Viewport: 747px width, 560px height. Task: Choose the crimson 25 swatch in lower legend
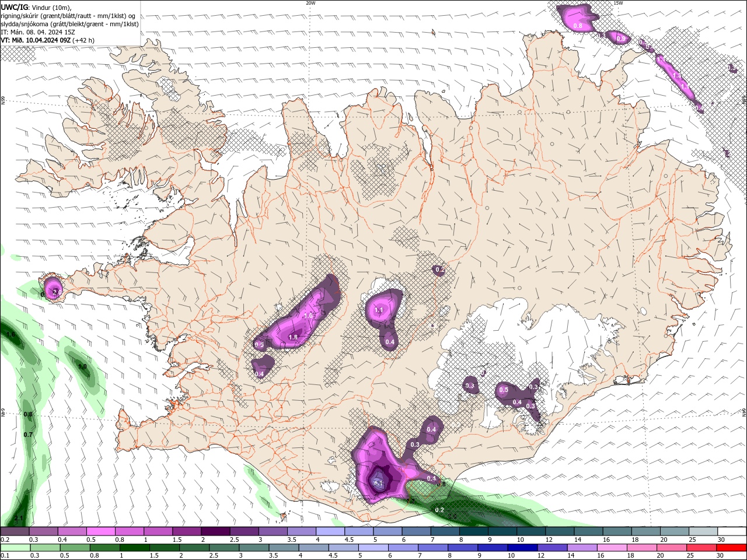coord(701,548)
